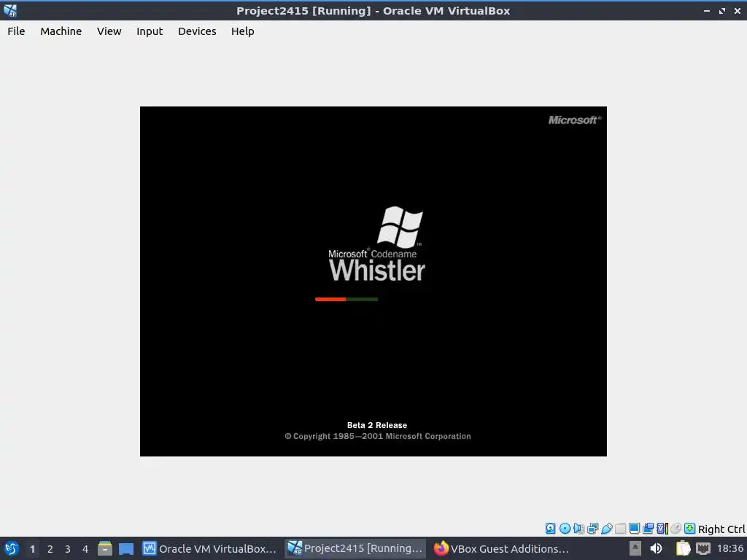Click the display settings status icon
The height and width of the screenshot is (560, 747).
634,528
